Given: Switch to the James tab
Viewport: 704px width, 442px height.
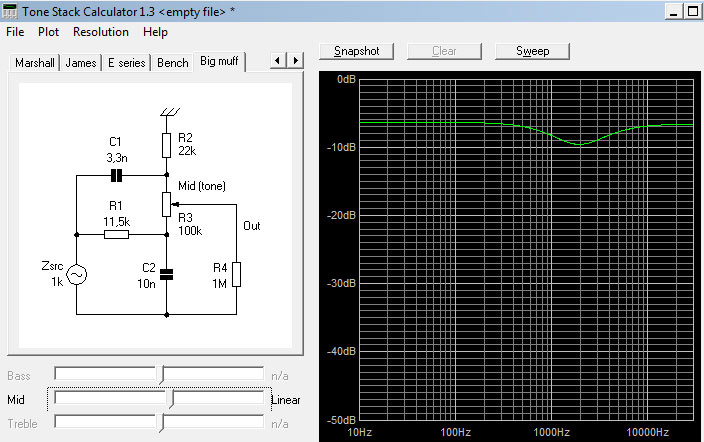Looking at the screenshot, I should pos(81,63).
